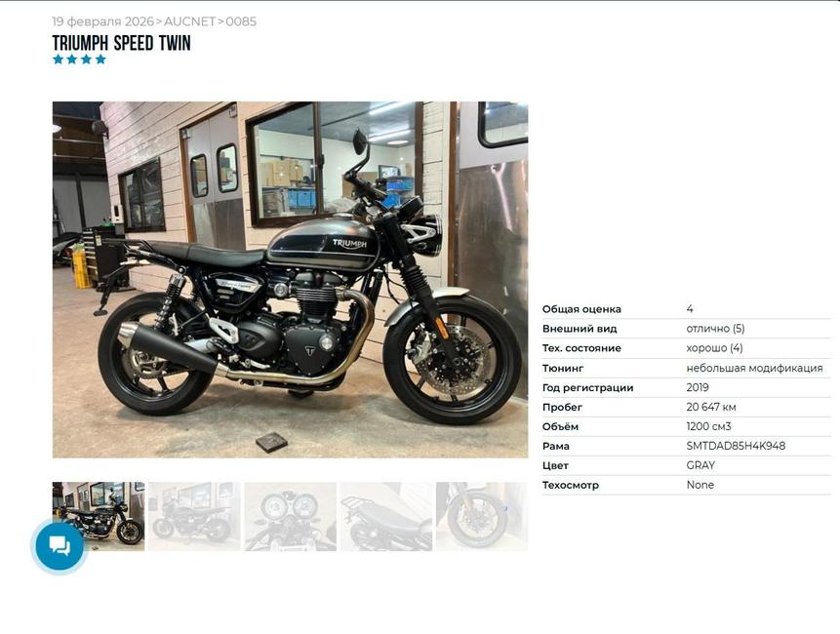Click the Общая оценка row label

pyautogui.click(x=581, y=309)
